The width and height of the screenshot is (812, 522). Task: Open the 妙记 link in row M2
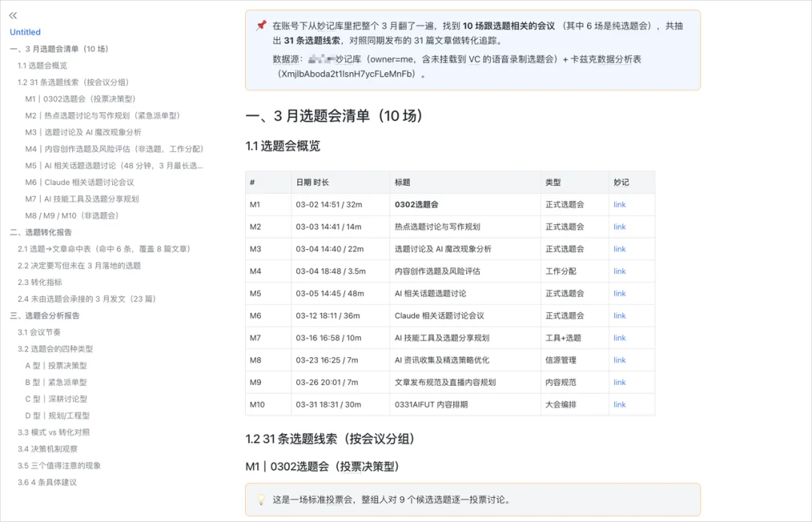click(620, 227)
